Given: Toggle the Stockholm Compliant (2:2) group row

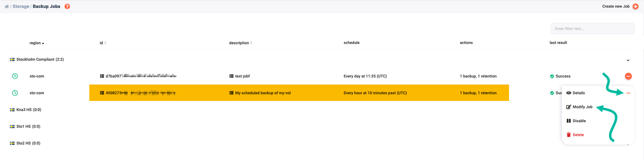Looking at the screenshot, I should point(322,59).
